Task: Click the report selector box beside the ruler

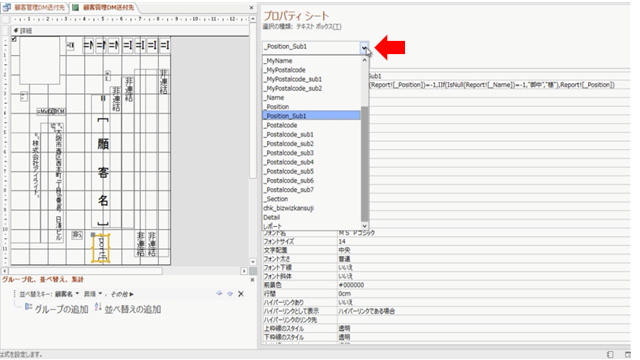Action: (5, 19)
